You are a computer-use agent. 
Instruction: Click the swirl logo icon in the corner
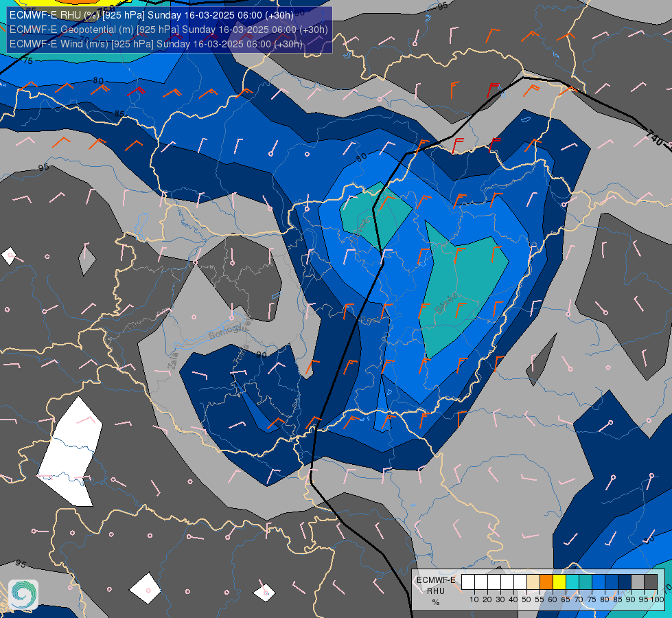click(x=23, y=595)
